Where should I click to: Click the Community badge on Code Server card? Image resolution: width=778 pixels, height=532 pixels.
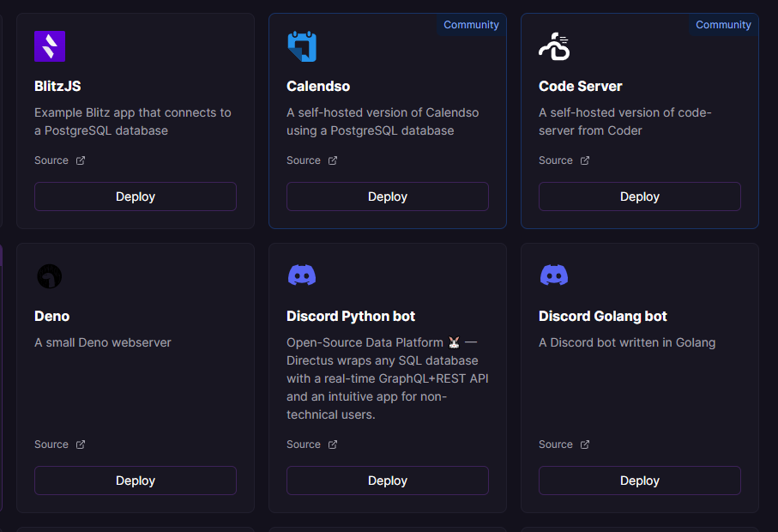pos(723,25)
